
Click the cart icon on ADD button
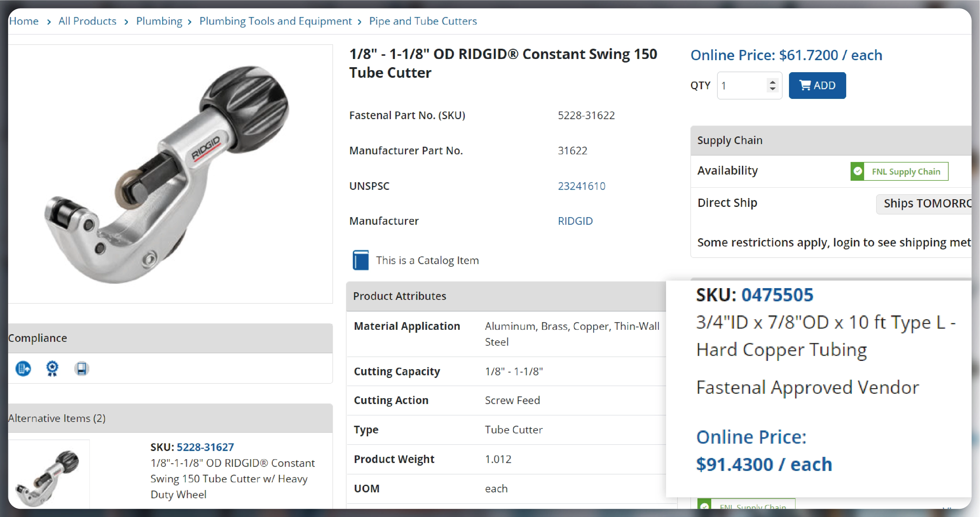point(805,85)
